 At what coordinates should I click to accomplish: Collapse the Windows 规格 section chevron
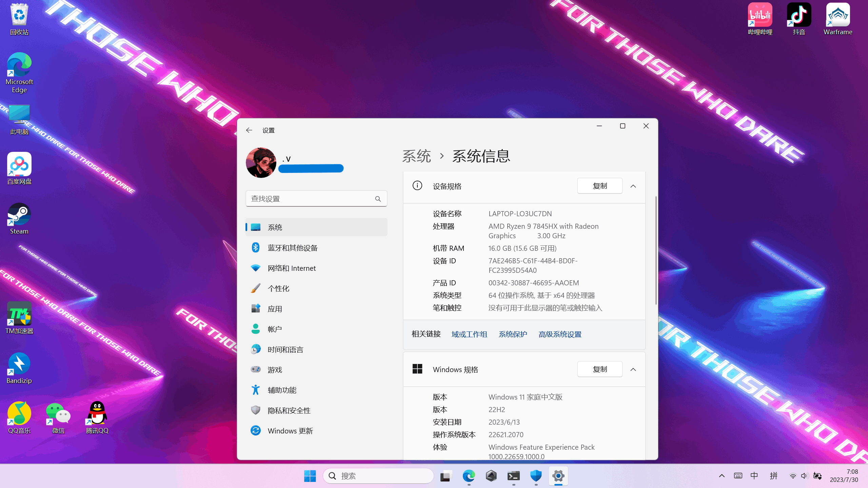[x=633, y=369]
